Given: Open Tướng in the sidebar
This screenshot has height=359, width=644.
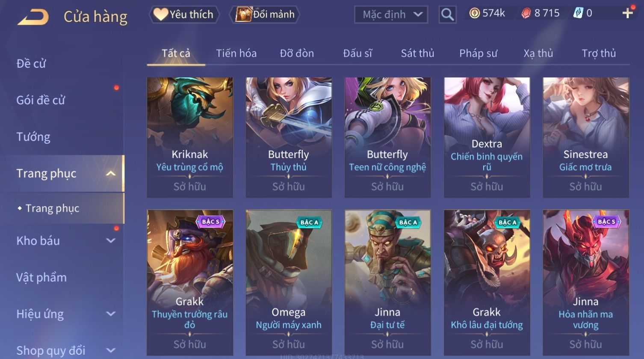Looking at the screenshot, I should (33, 137).
